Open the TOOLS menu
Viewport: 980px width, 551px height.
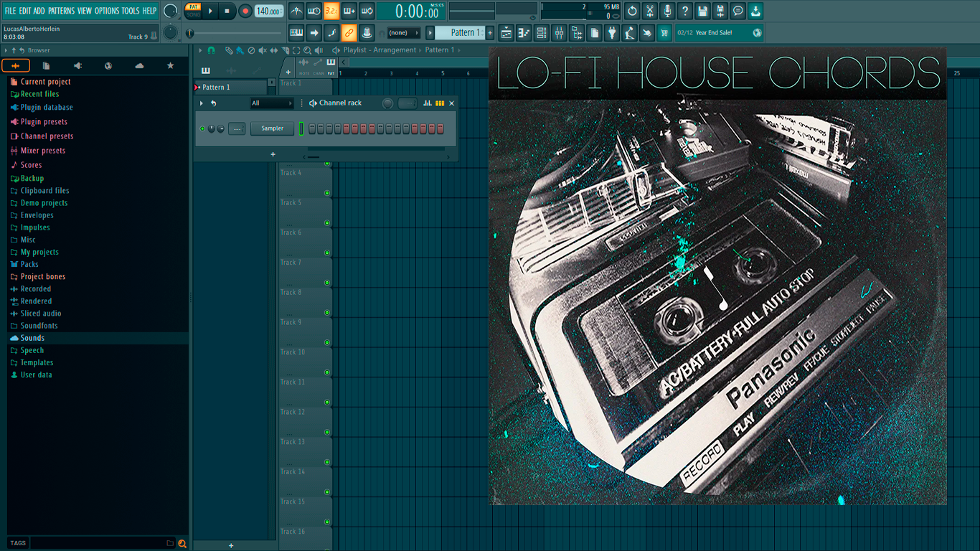(x=131, y=11)
